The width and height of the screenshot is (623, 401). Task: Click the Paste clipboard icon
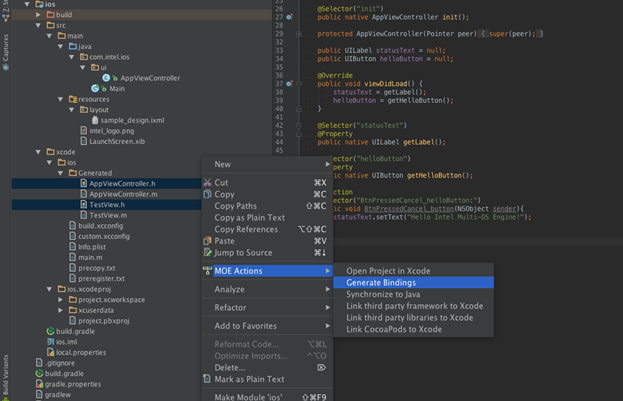207,241
